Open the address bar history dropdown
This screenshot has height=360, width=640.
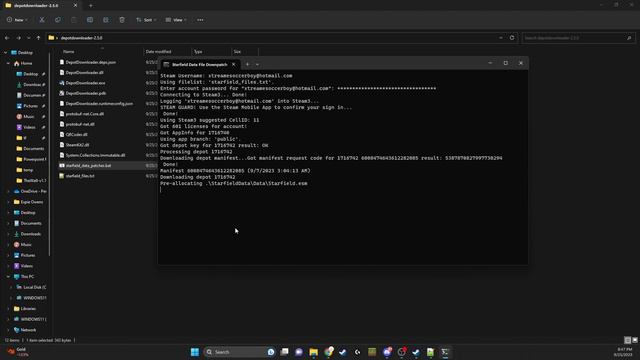click(501, 38)
